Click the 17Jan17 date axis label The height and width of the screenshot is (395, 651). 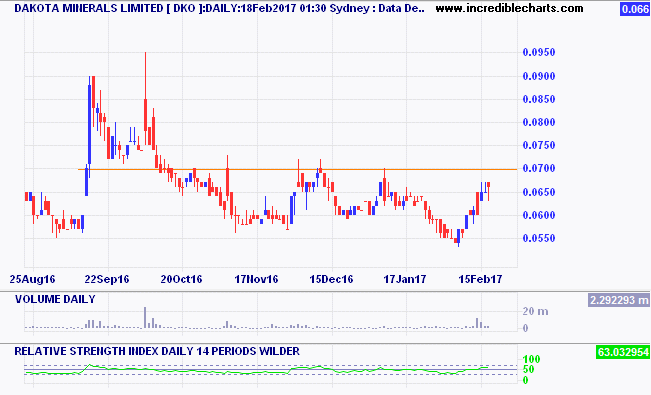[x=405, y=279]
